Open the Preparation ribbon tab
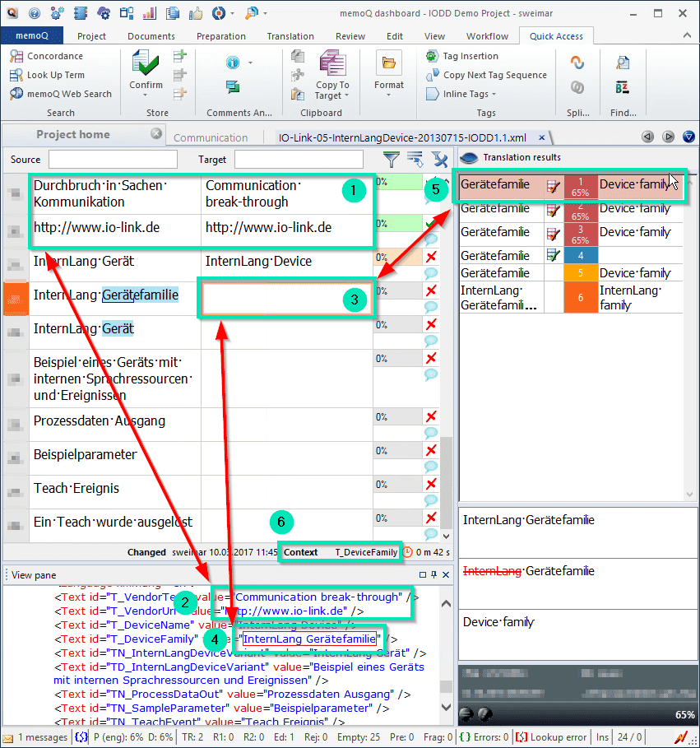The height and width of the screenshot is (748, 700). 221,36
